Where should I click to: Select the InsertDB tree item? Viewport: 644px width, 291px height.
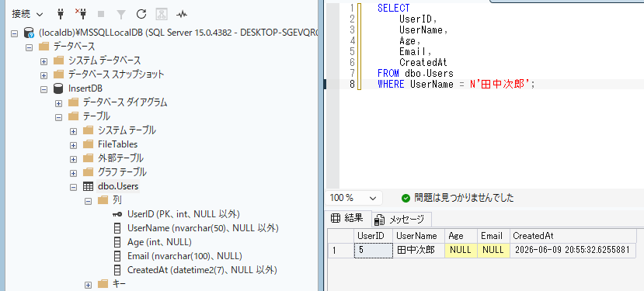85,88
